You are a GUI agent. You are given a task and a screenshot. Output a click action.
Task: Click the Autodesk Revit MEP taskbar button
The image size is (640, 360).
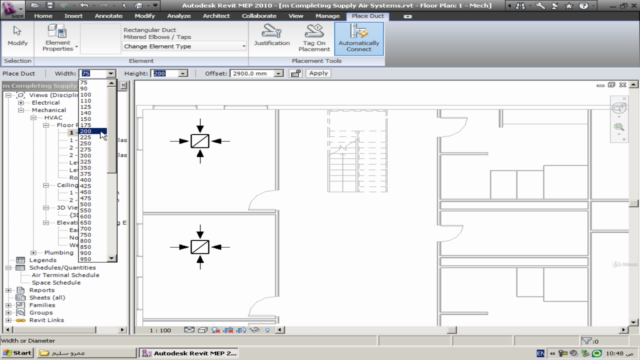(x=189, y=353)
